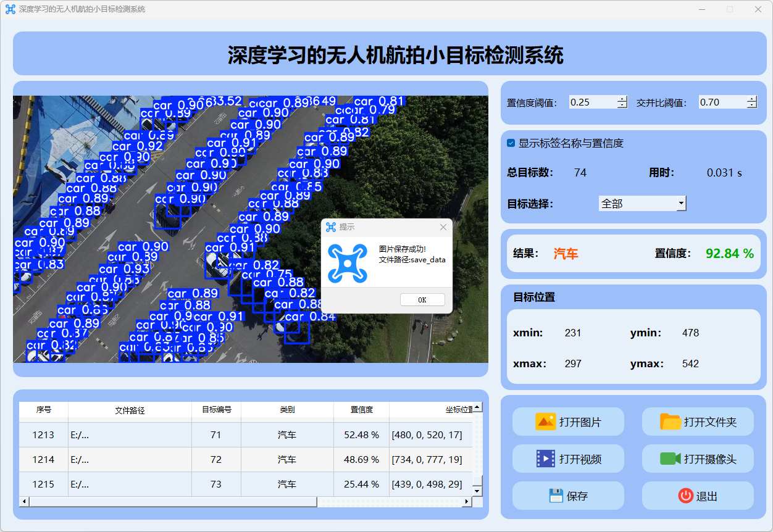Increase the confidence threshold value

[622, 99]
